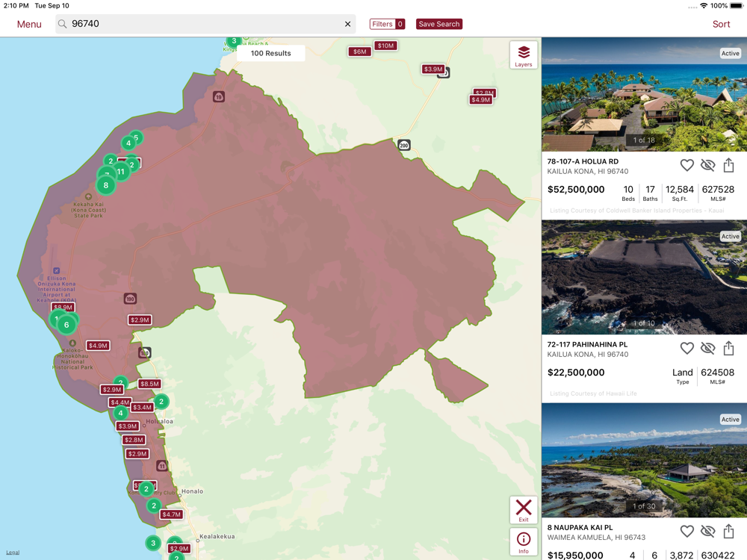This screenshot has width=747, height=560.
Task: Select the $4.4M map price marker
Action: pos(120,402)
